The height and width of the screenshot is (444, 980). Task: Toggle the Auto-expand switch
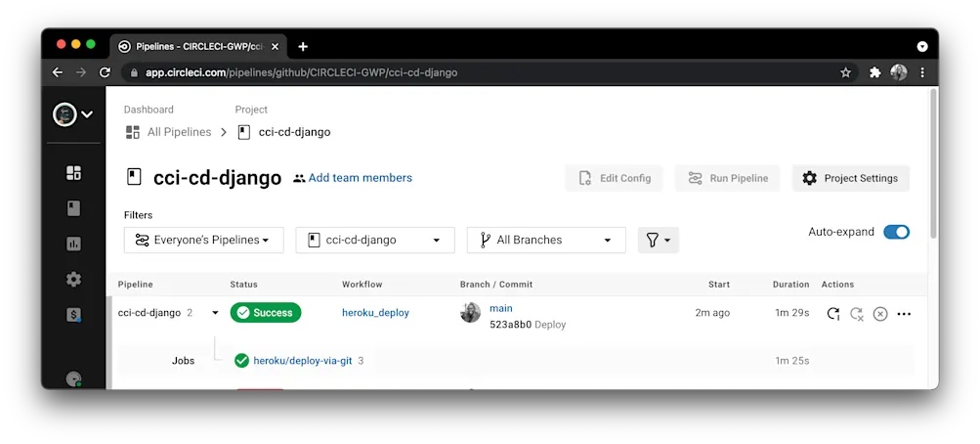coord(896,232)
